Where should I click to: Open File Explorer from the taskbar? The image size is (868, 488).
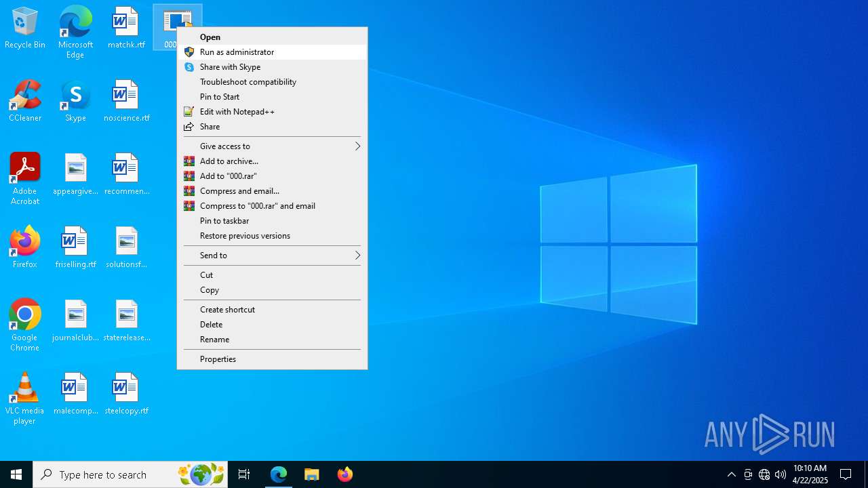311,474
